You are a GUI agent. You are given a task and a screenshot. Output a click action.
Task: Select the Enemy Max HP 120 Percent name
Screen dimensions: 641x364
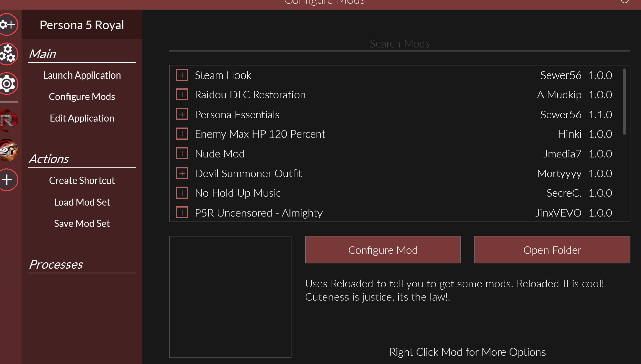260,134
